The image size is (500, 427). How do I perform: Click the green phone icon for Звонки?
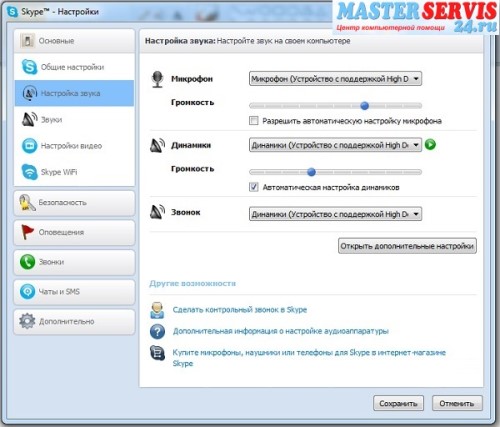click(x=27, y=262)
